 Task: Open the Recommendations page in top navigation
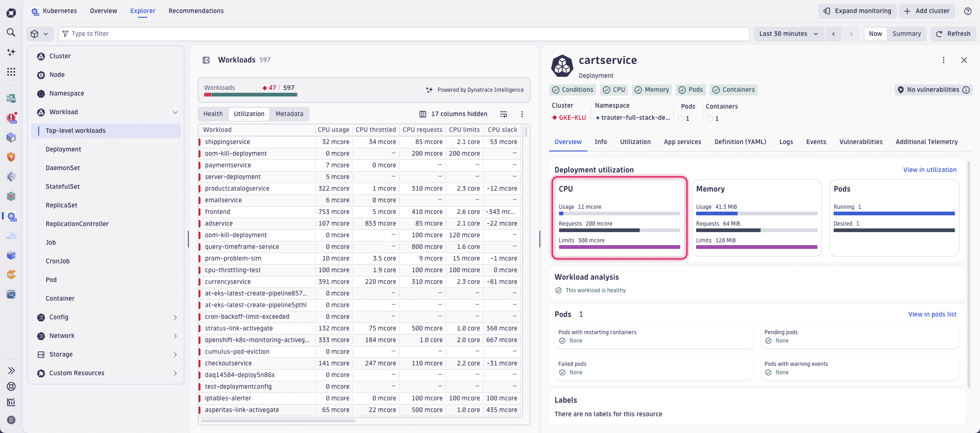click(x=195, y=11)
